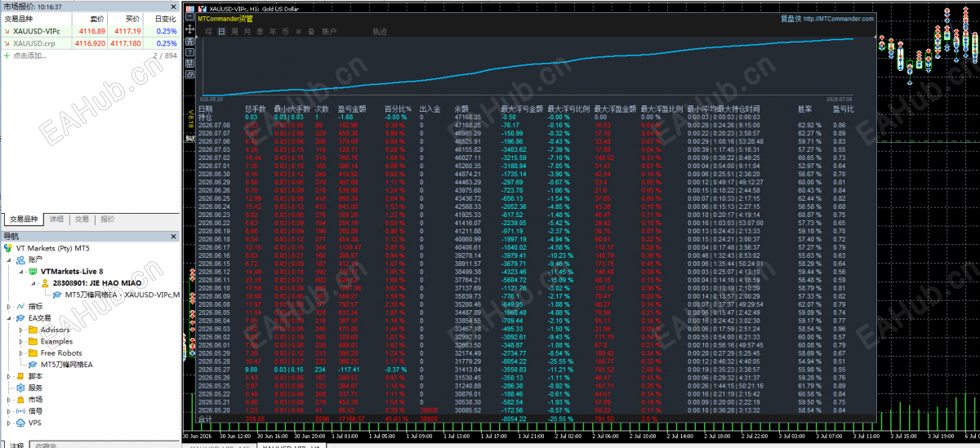This screenshot has height=448, width=980.
Task: Expand the 脚本 scripts node
Action: 9,376
